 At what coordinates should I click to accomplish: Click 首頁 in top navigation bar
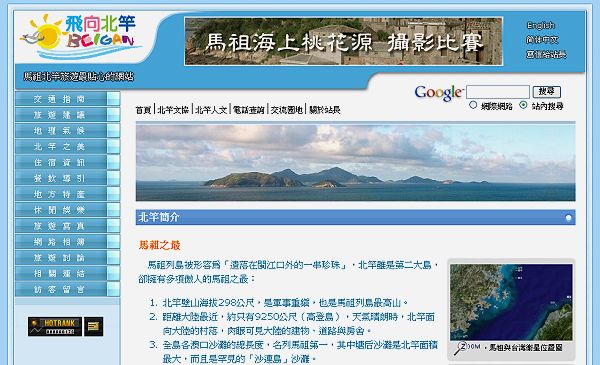[x=143, y=110]
